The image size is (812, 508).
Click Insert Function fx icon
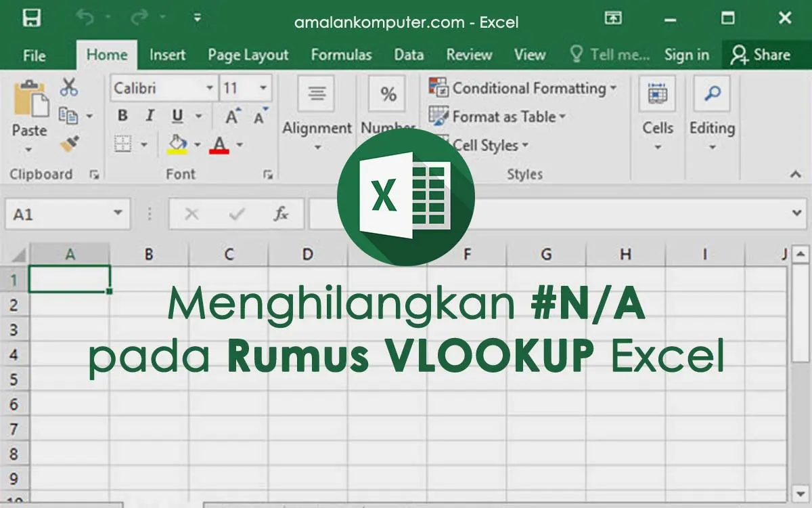(x=281, y=214)
